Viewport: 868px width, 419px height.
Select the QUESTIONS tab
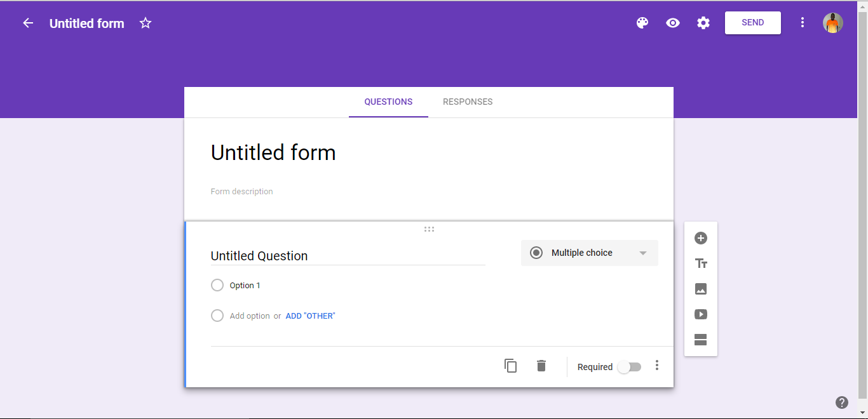388,102
